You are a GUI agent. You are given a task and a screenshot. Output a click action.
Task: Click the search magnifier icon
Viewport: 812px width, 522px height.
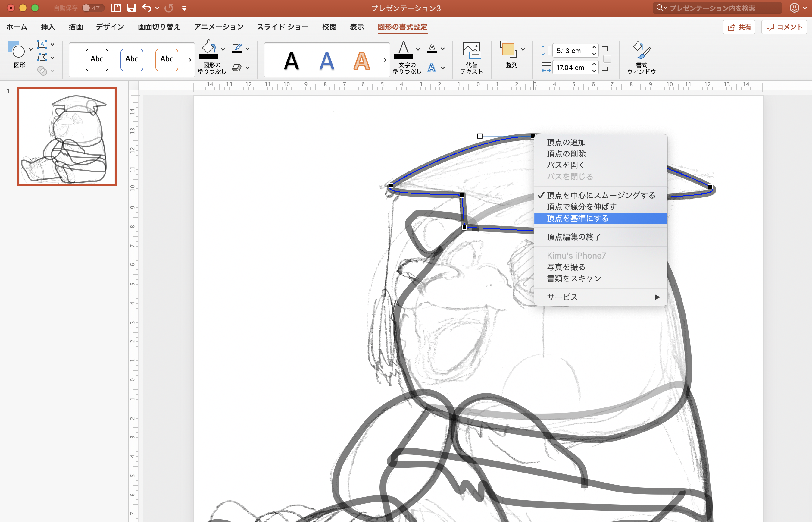tap(660, 8)
